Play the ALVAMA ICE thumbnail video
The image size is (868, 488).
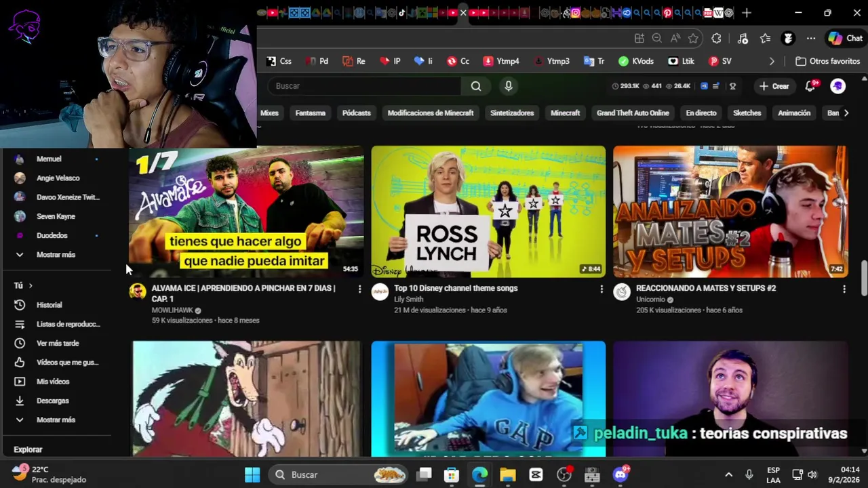246,211
